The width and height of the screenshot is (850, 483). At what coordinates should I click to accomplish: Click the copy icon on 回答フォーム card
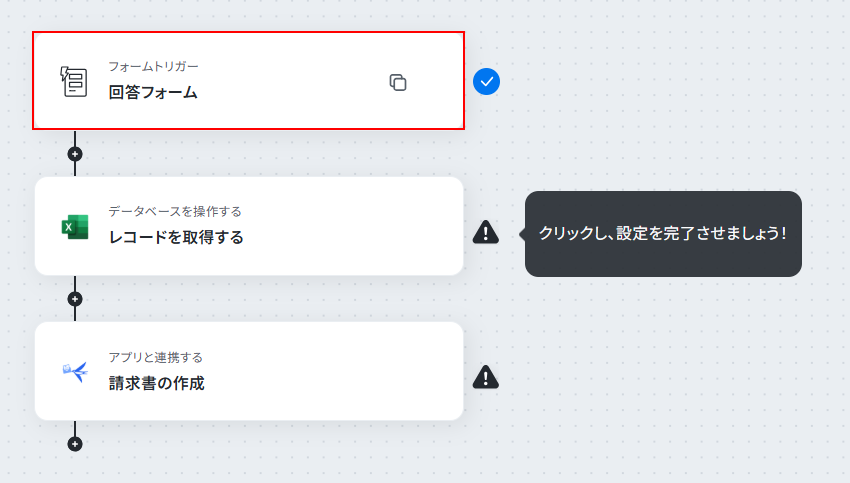click(x=398, y=82)
